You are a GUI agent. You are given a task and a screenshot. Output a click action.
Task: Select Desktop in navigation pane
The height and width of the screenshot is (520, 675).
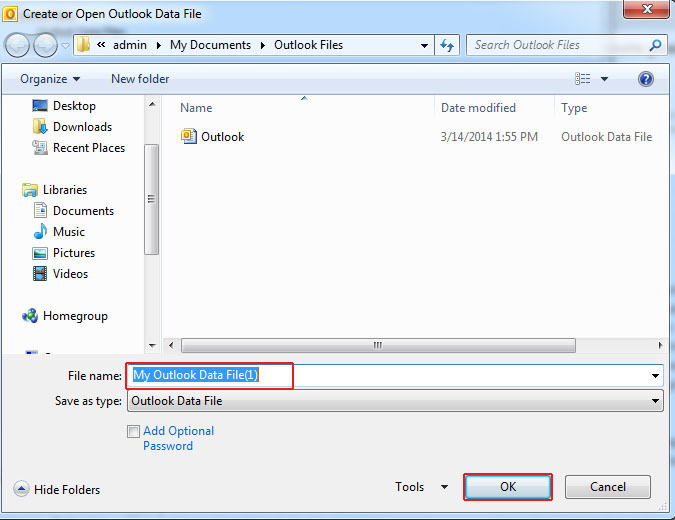[74, 106]
